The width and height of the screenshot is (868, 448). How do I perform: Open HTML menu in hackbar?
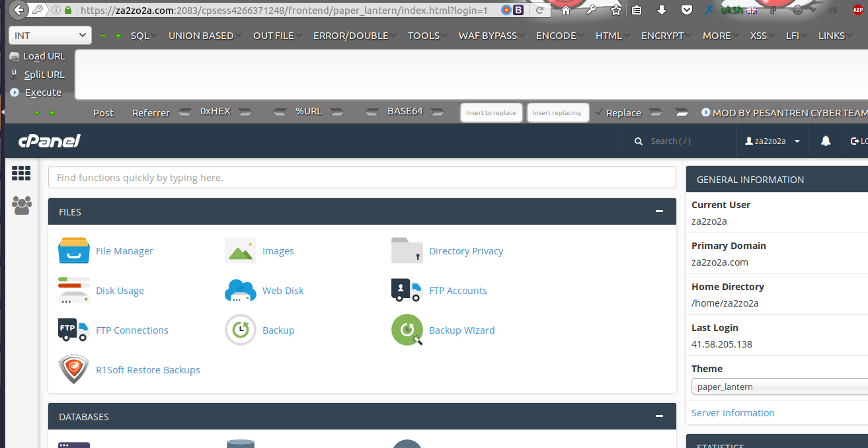point(613,36)
